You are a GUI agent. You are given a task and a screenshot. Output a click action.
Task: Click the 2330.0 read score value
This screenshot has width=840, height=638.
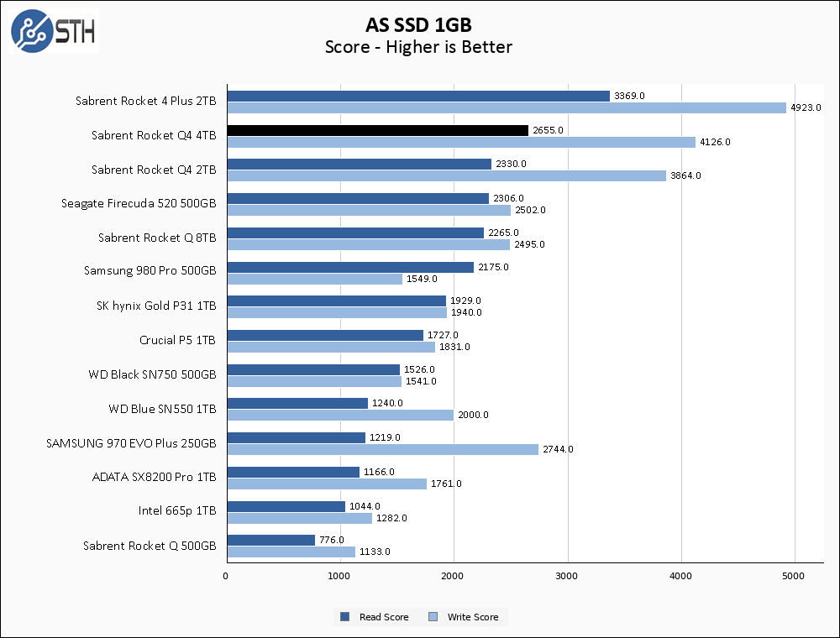click(x=511, y=165)
